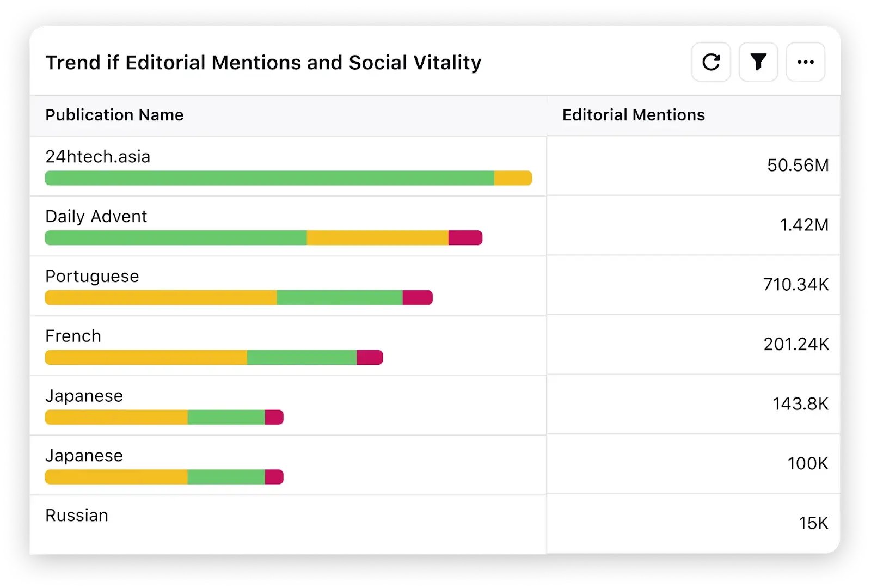
Task: Click the French publication label
Action: click(x=73, y=336)
